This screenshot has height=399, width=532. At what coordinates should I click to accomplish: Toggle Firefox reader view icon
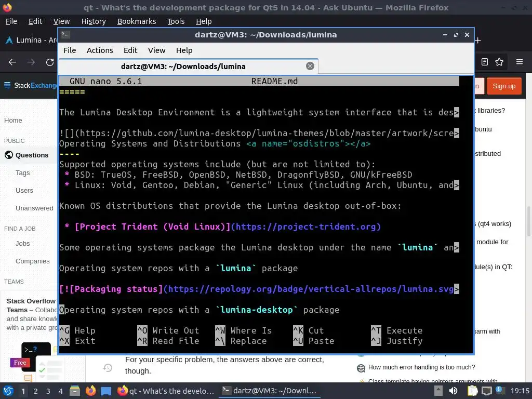pos(485,62)
